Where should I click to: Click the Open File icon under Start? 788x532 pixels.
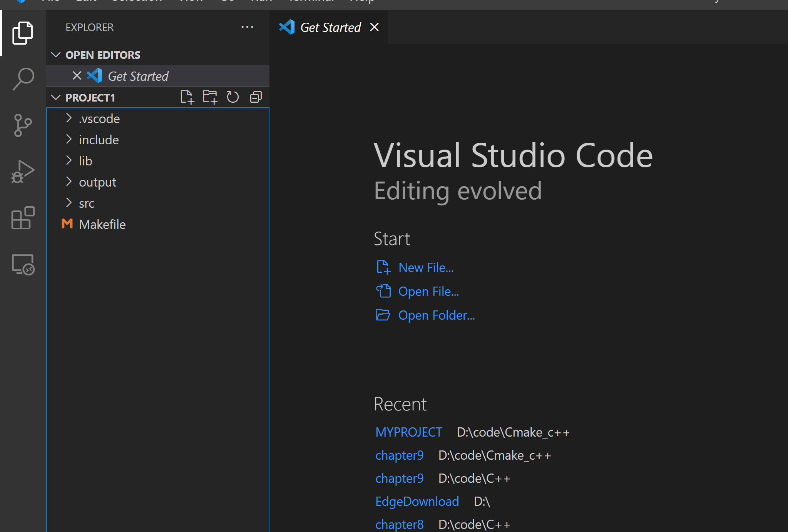coord(383,291)
